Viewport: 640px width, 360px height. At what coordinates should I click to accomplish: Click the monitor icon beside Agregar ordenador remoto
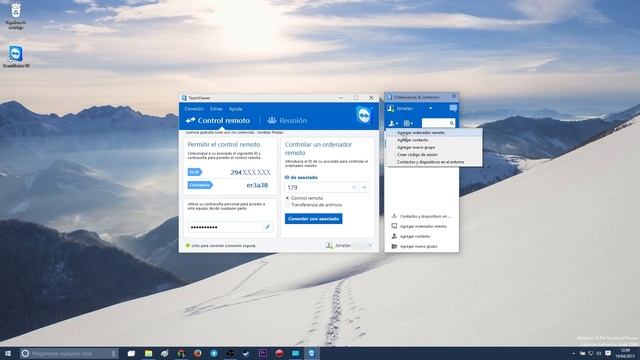[394, 226]
